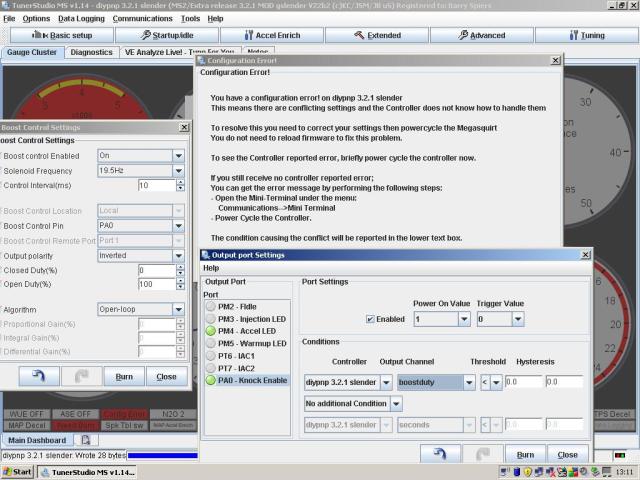Increase the Control Interval spinner value
Screen dimensions: 640x480
(181, 183)
